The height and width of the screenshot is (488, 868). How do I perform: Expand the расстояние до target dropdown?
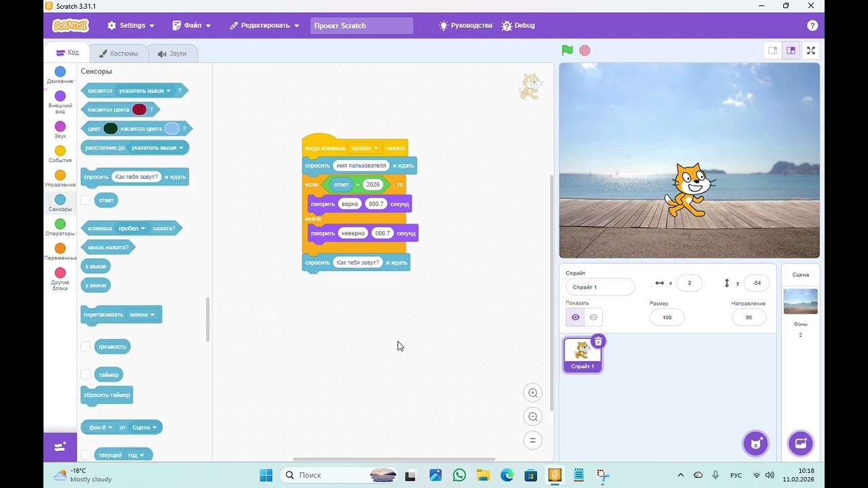(157, 148)
